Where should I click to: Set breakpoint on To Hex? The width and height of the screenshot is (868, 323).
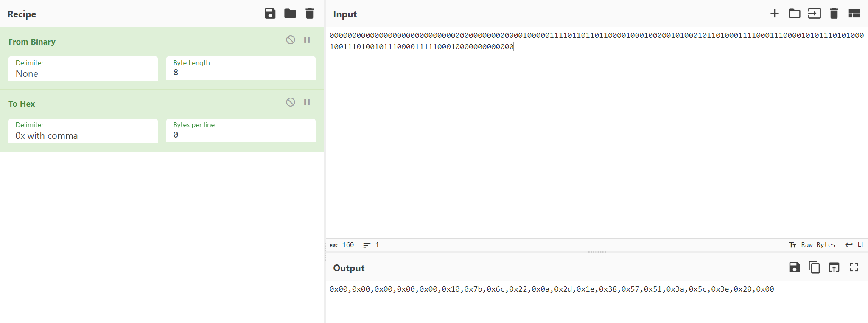(x=307, y=102)
